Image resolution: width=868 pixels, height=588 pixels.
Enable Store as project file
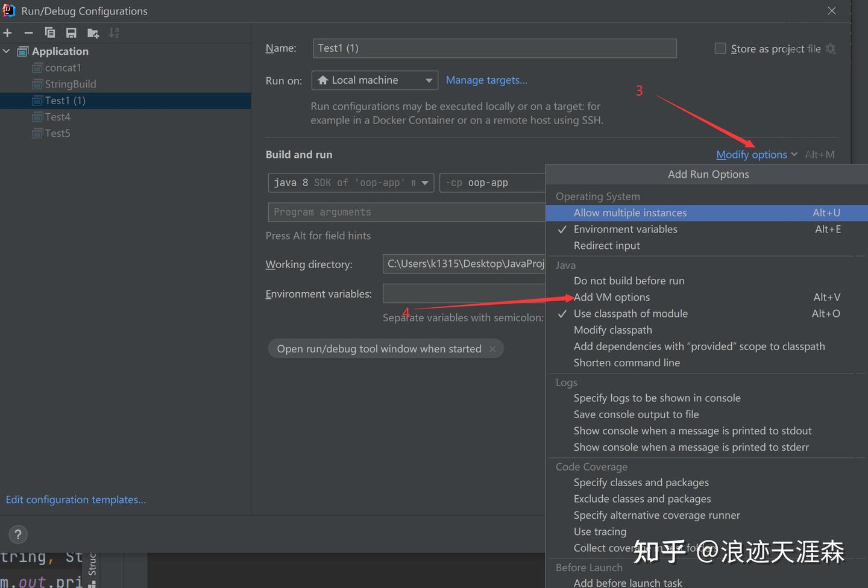(720, 48)
